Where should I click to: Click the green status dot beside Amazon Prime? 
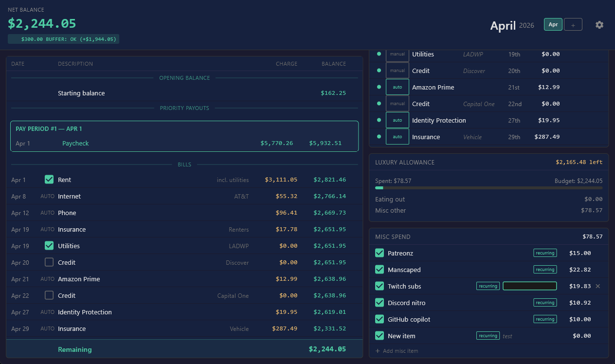(379, 87)
